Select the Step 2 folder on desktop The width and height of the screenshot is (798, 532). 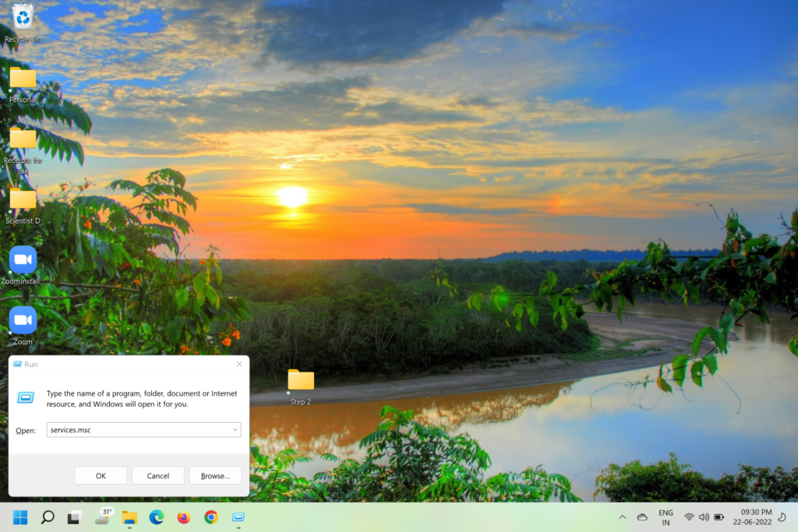pyautogui.click(x=301, y=380)
